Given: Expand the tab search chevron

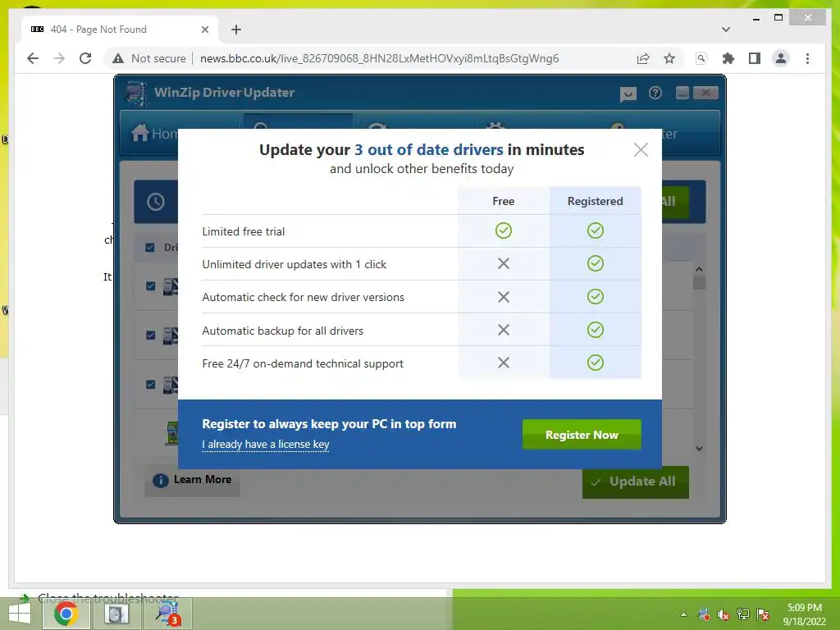Looking at the screenshot, I should (x=725, y=30).
